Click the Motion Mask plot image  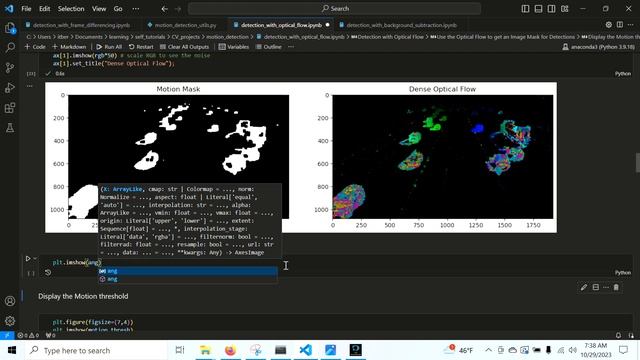click(178, 157)
